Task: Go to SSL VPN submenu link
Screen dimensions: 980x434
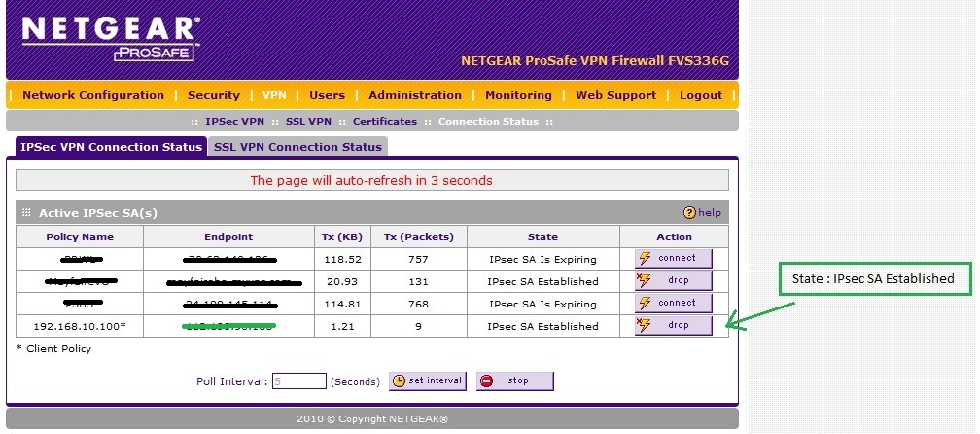Action: click(x=308, y=122)
